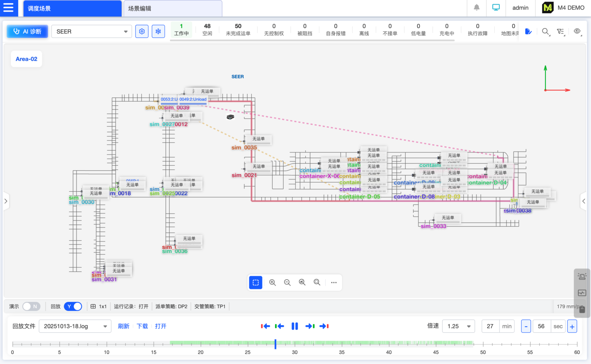Open the search magnifier in toolbar
Image resolution: width=591 pixels, height=364 pixels.
[x=545, y=32]
